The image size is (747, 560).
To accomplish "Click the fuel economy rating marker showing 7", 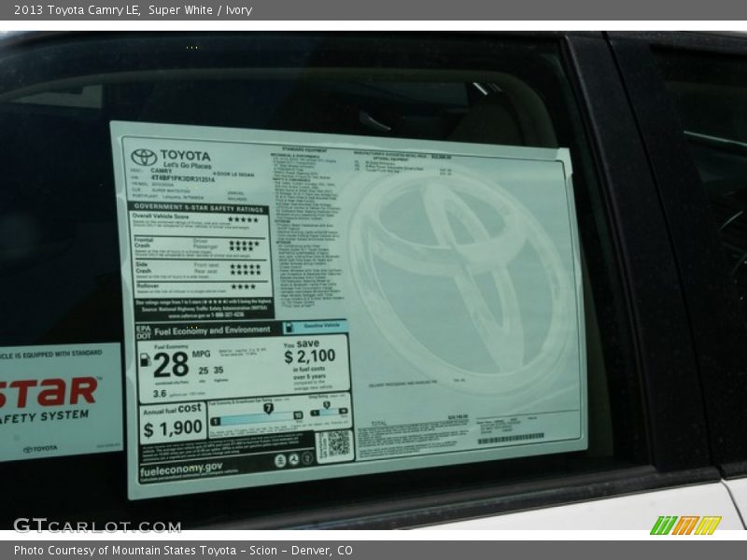I will point(269,408).
